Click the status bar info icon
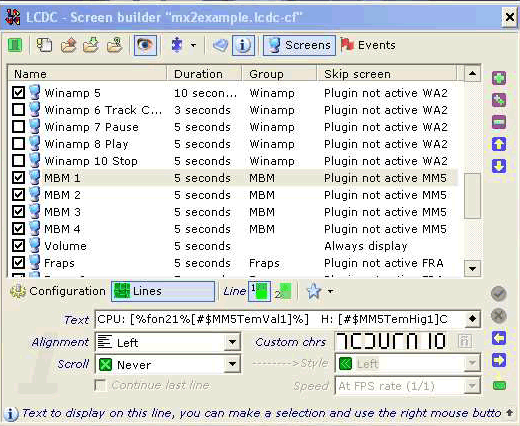 [11, 414]
